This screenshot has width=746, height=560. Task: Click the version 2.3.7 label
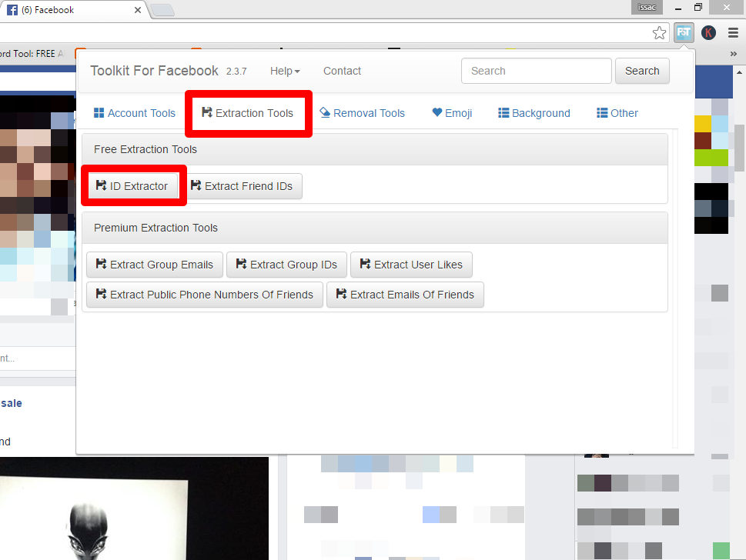236,72
